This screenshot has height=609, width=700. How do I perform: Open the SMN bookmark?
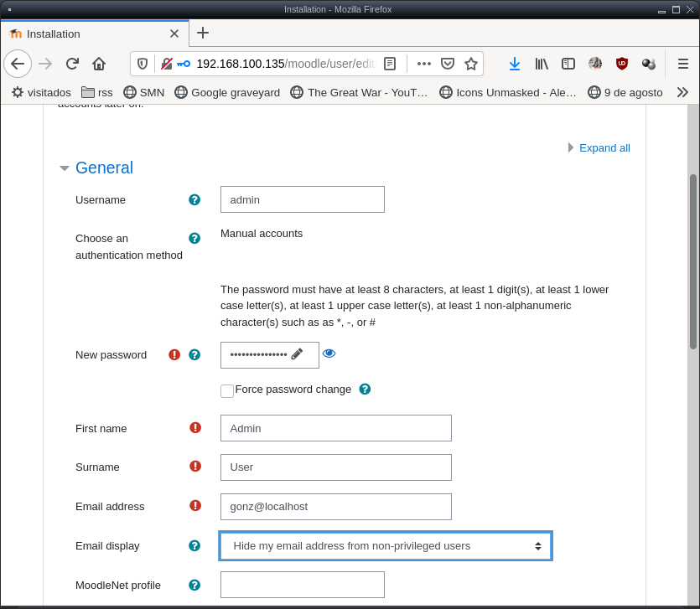click(x=143, y=92)
